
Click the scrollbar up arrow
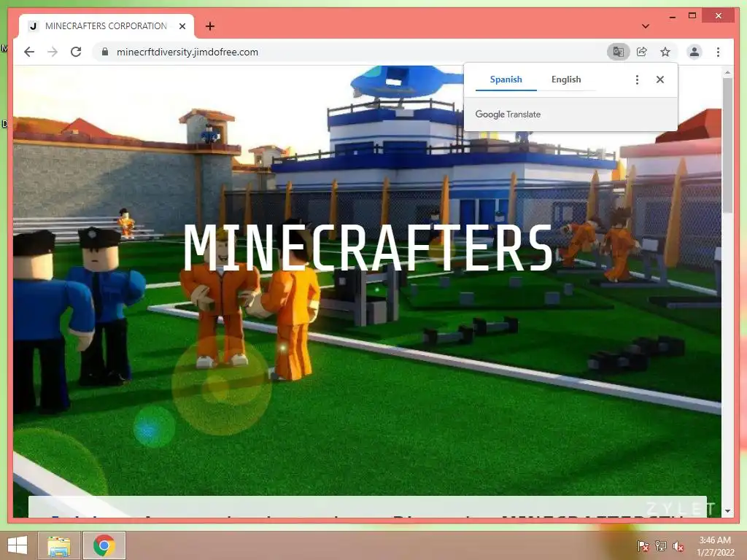(727, 73)
